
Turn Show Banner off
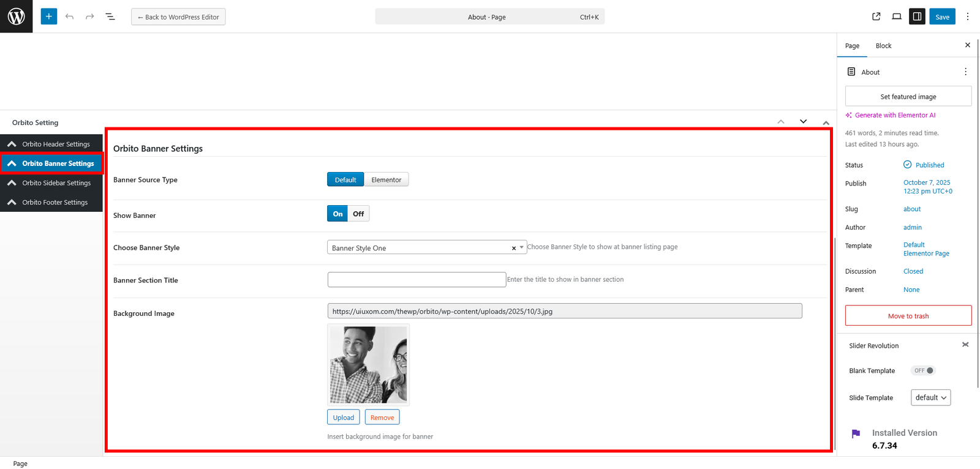358,214
